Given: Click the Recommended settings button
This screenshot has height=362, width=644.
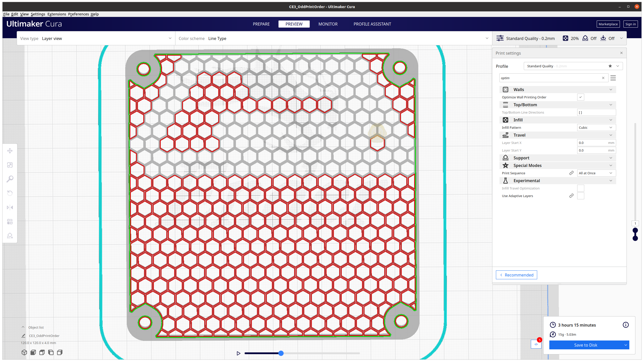Looking at the screenshot, I should coord(516,275).
